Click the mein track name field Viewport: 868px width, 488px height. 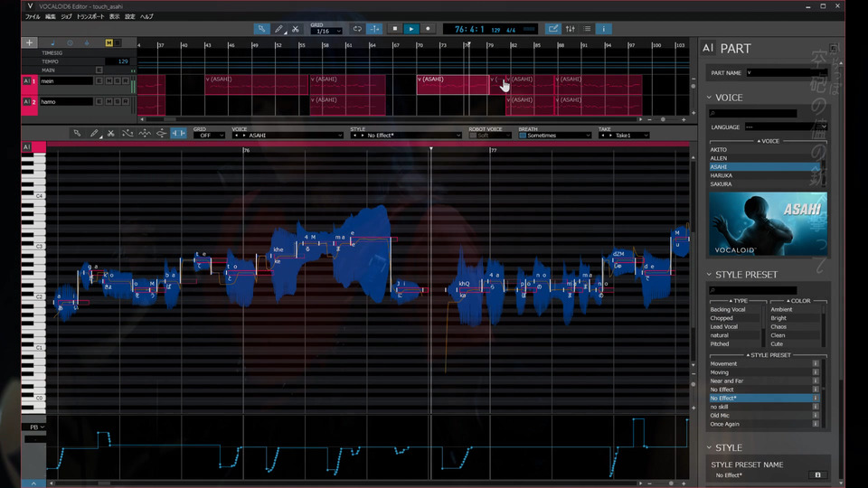[x=66, y=80]
